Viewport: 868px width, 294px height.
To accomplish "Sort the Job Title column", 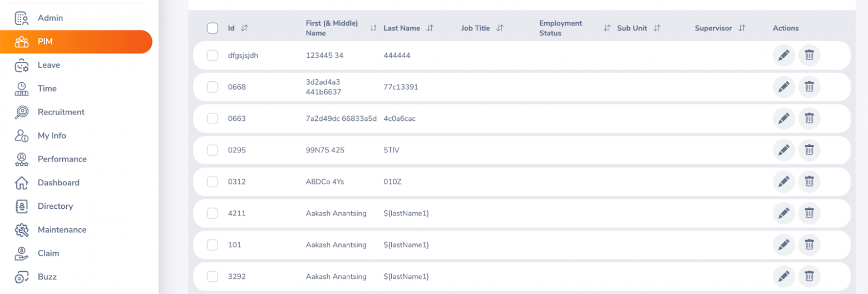I will pyautogui.click(x=500, y=28).
